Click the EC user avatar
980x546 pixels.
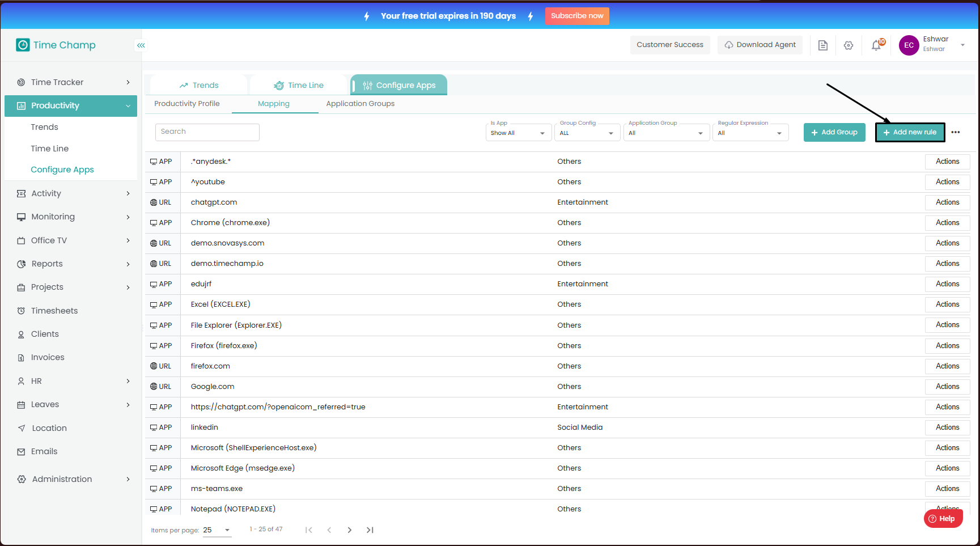(909, 45)
